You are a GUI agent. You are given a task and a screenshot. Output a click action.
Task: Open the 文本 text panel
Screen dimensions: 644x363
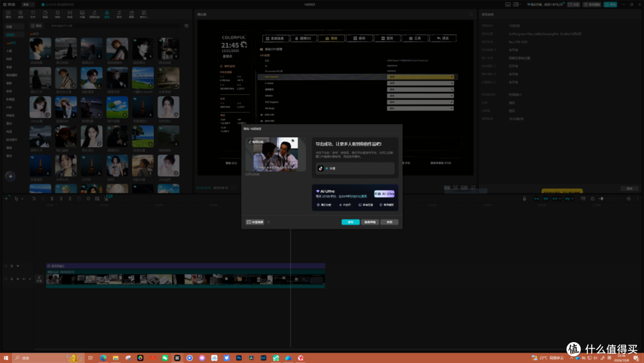[x=33, y=14]
